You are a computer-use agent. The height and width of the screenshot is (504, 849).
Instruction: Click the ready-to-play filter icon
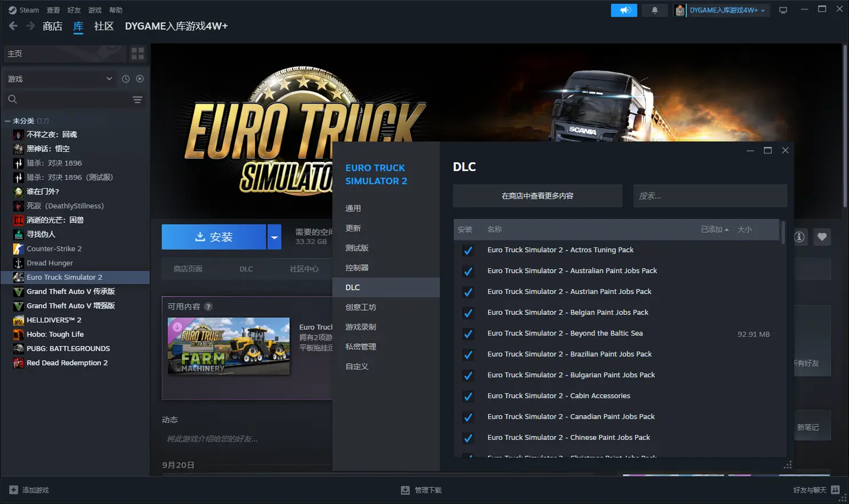click(x=140, y=79)
